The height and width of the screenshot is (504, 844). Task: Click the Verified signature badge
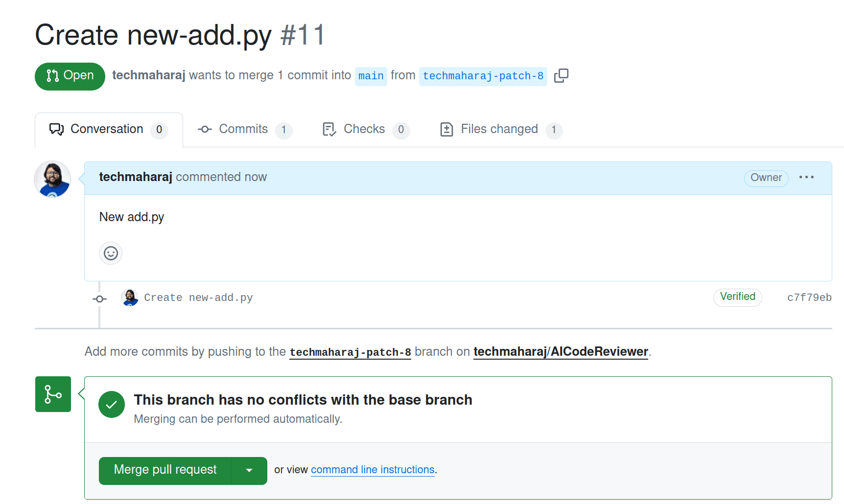coord(737,297)
